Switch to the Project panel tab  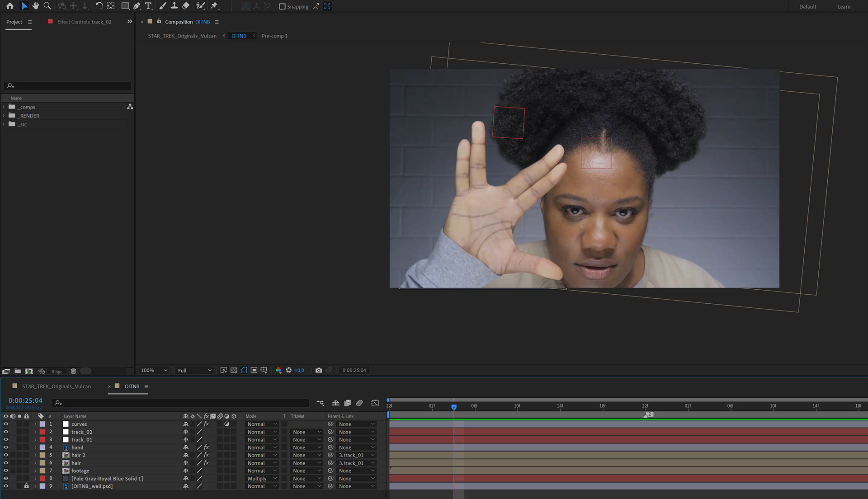pyautogui.click(x=14, y=22)
